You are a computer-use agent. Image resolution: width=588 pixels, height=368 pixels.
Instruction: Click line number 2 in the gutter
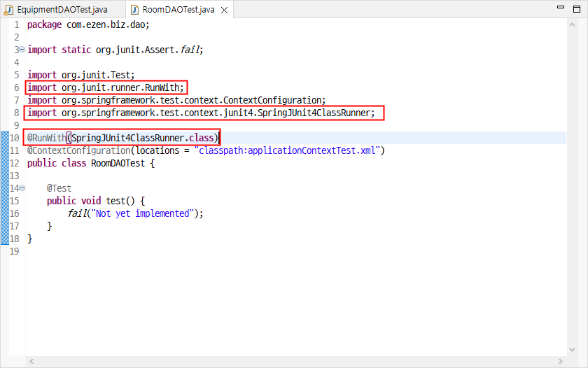[x=17, y=37]
